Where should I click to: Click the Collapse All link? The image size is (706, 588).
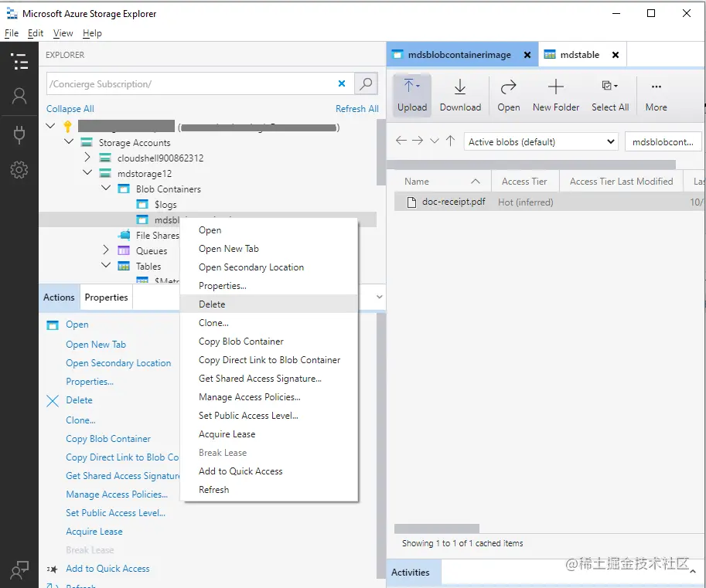click(x=70, y=108)
